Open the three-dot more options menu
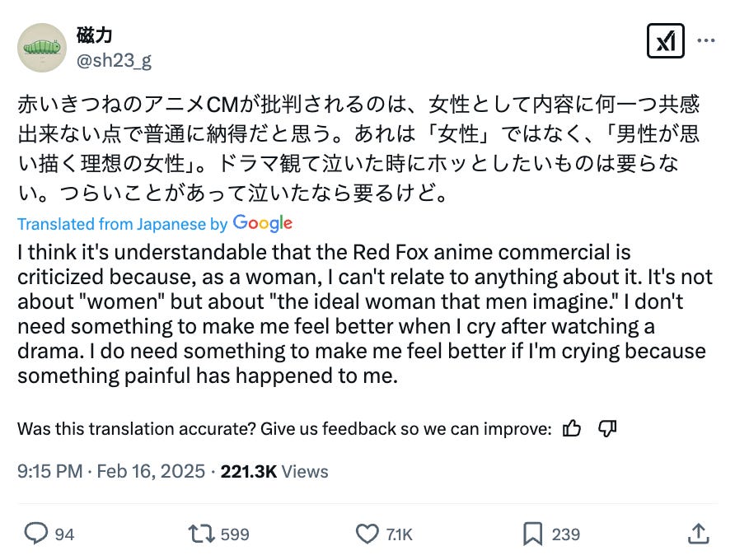The height and width of the screenshot is (560, 735). pos(706,40)
